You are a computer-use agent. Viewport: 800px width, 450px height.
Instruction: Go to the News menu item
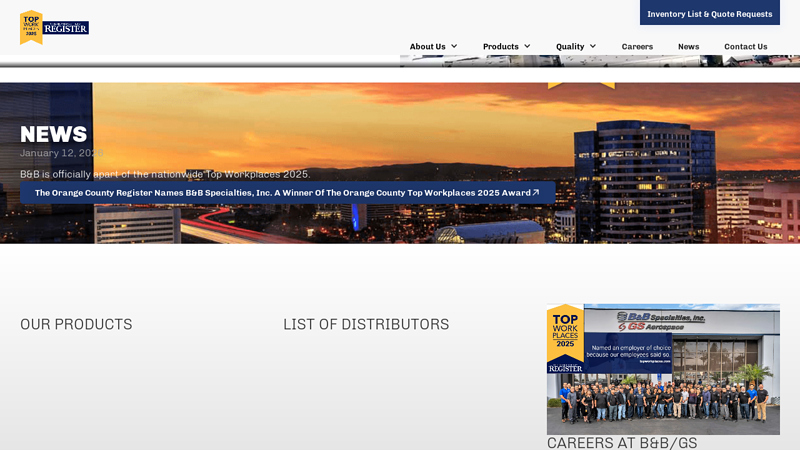coord(688,46)
